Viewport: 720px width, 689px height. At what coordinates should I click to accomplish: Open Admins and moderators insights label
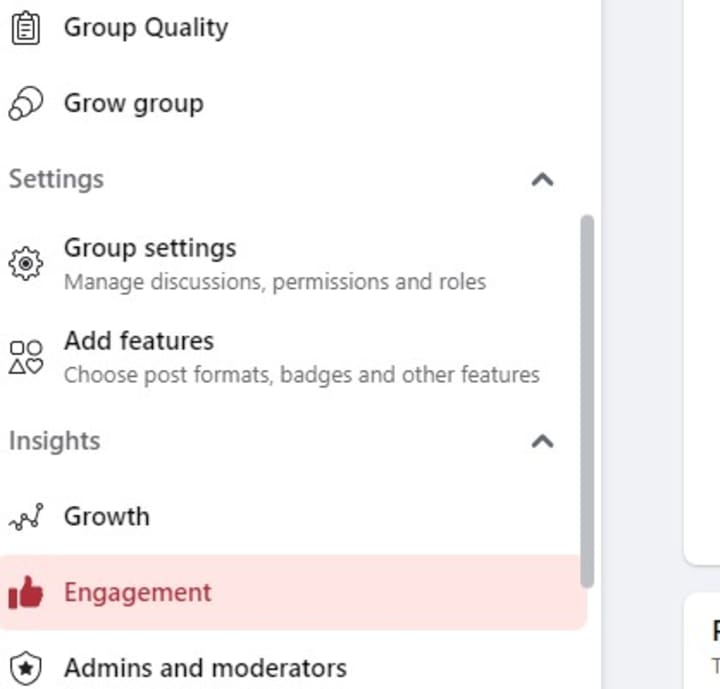tap(205, 668)
